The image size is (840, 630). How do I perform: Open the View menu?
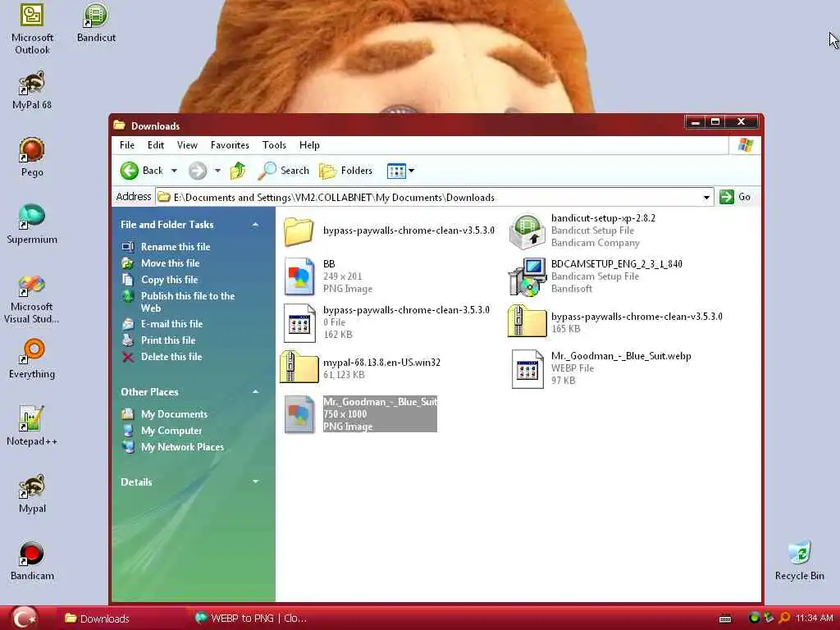[188, 145]
